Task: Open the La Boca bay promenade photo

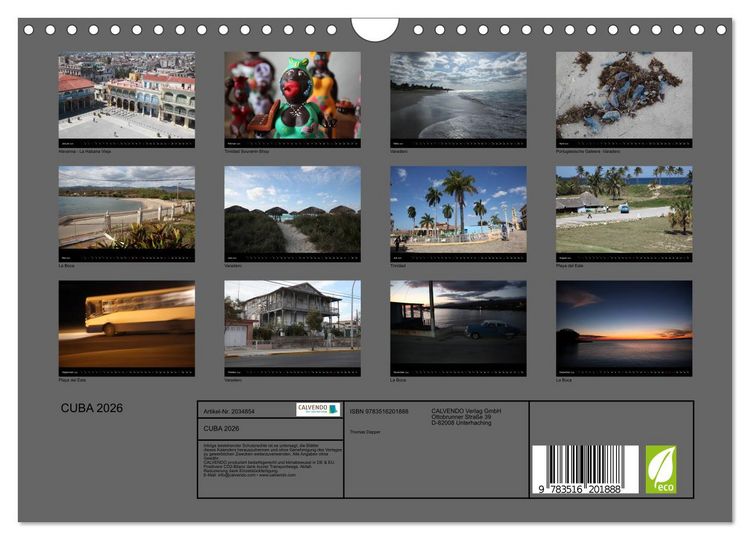Action: click(127, 209)
